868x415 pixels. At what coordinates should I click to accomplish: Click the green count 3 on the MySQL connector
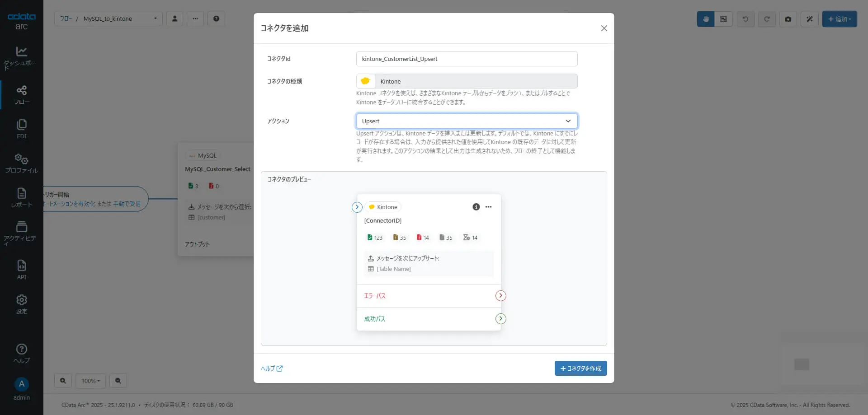[193, 186]
